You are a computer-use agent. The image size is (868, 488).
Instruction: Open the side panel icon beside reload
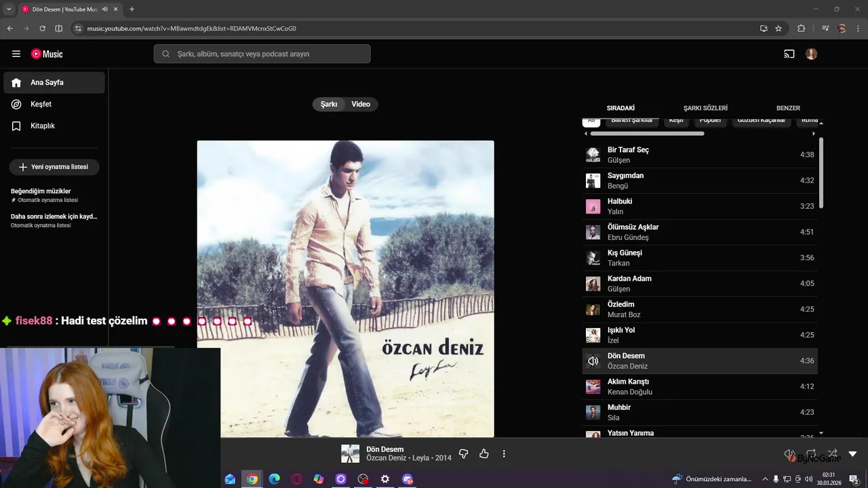pos(59,28)
